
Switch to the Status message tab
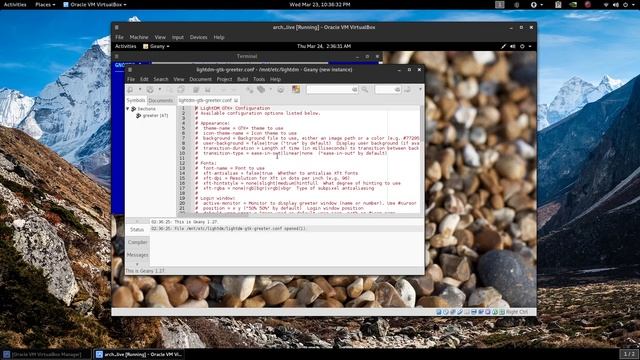[137, 229]
